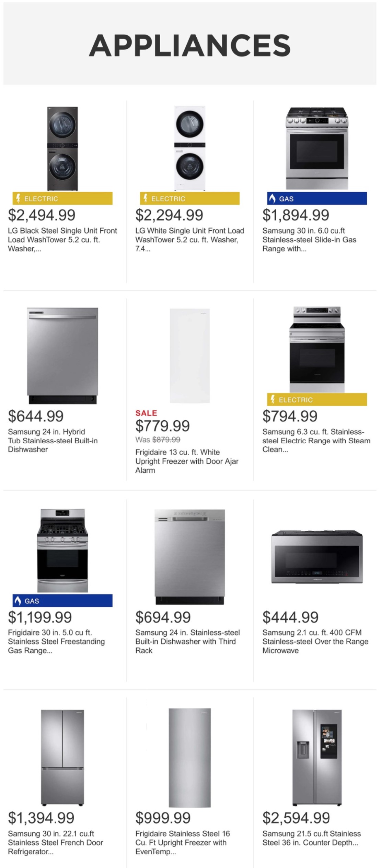Image resolution: width=381 pixels, height=868 pixels.
Task: View the Samsung Slide-in Gas Range photo
Action: coord(317,148)
